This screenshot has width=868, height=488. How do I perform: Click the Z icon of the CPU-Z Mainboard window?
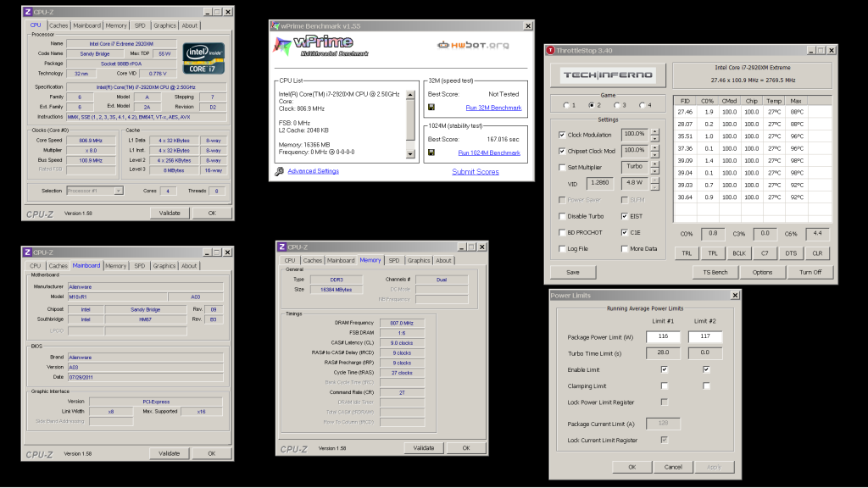[27, 252]
